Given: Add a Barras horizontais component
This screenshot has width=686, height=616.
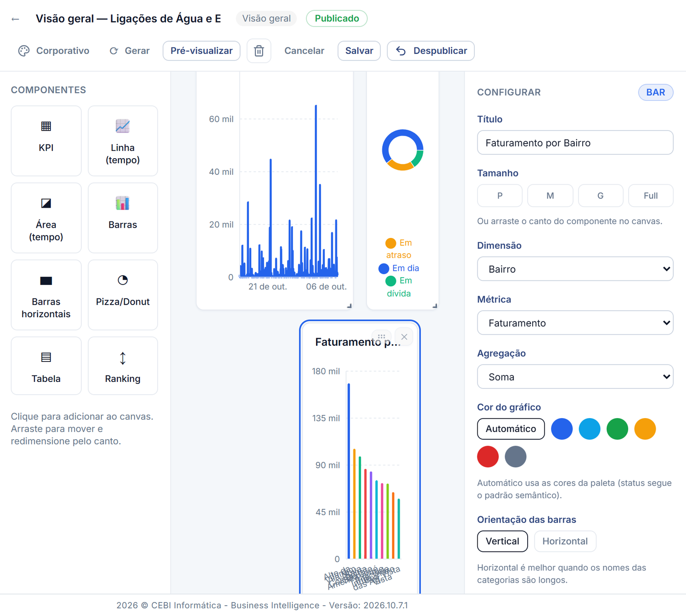Looking at the screenshot, I should pyautogui.click(x=46, y=295).
